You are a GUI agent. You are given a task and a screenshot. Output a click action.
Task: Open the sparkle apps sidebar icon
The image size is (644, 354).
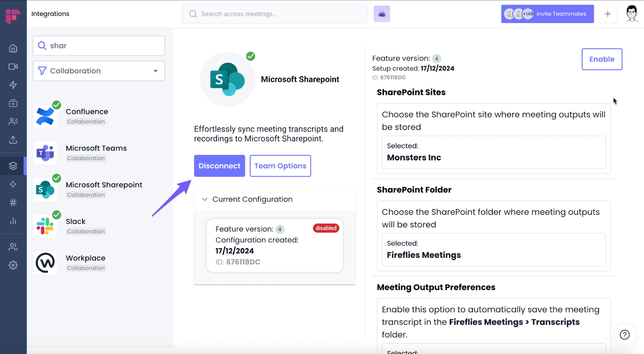tap(13, 184)
